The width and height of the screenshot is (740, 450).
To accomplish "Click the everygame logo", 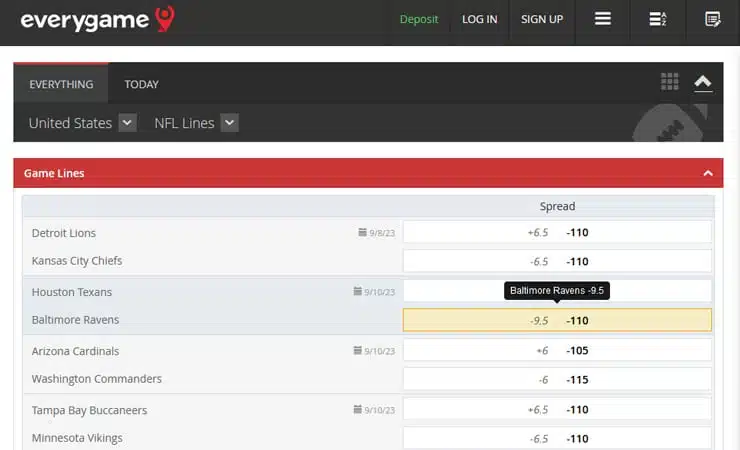I will [98, 19].
